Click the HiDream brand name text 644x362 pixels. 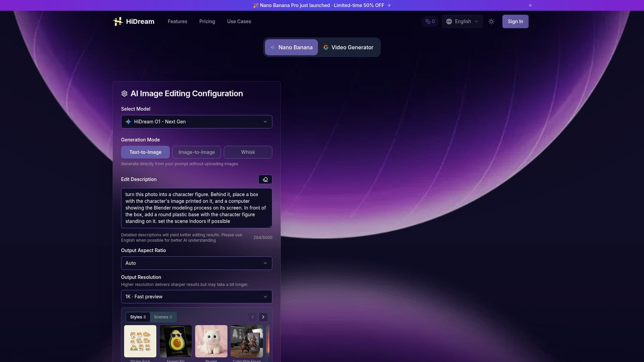(140, 21)
